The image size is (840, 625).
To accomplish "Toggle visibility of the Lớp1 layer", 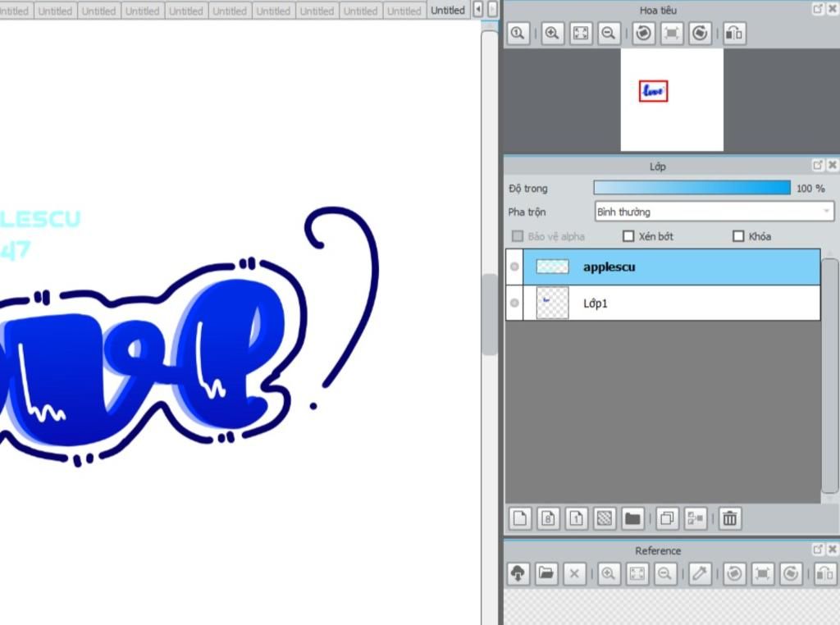I will [x=514, y=303].
